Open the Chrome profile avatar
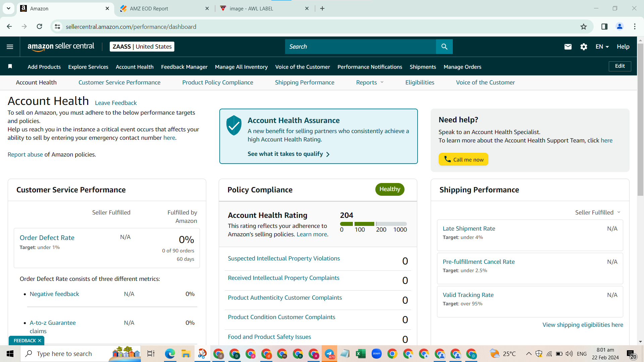The width and height of the screenshot is (644, 362). tap(620, 26)
